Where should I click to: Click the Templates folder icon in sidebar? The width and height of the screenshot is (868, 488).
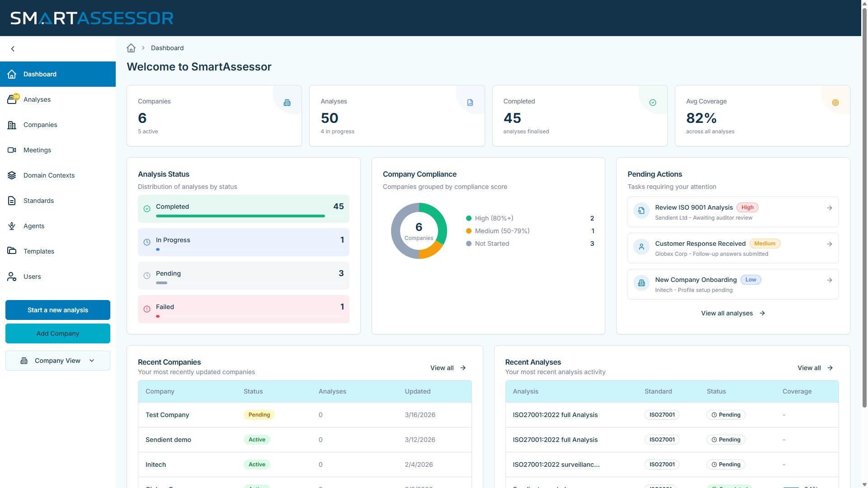tap(12, 251)
